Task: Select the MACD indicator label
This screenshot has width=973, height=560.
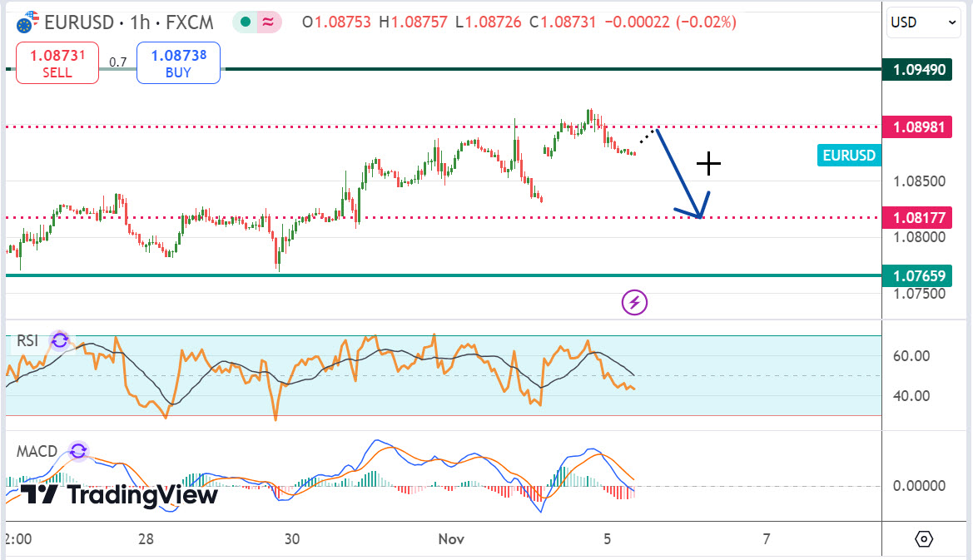Action: coord(37,452)
